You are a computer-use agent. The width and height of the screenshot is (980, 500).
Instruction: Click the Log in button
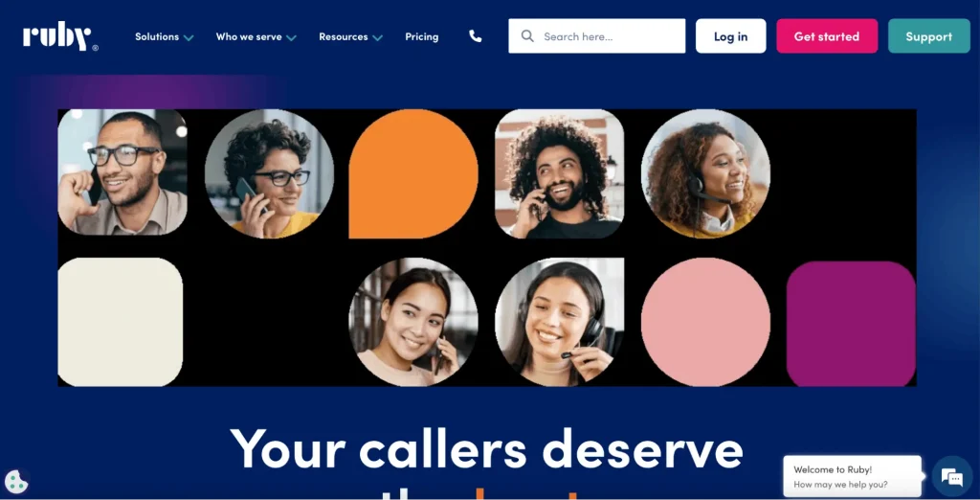click(730, 36)
